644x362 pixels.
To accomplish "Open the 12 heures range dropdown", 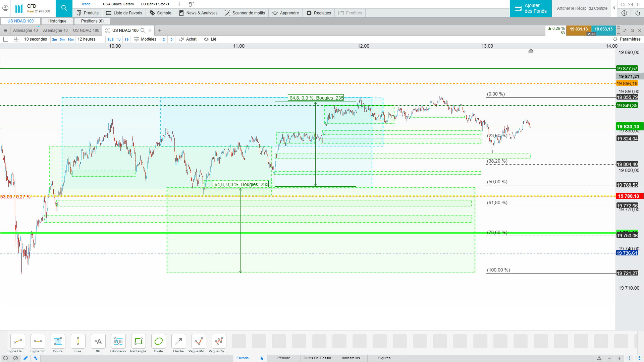I will click(x=87, y=39).
